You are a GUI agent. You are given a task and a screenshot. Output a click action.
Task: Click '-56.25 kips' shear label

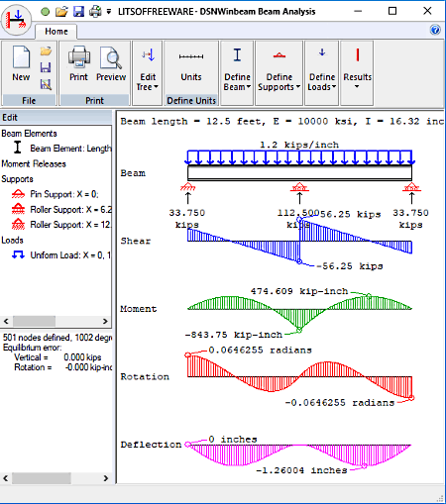[x=349, y=266]
